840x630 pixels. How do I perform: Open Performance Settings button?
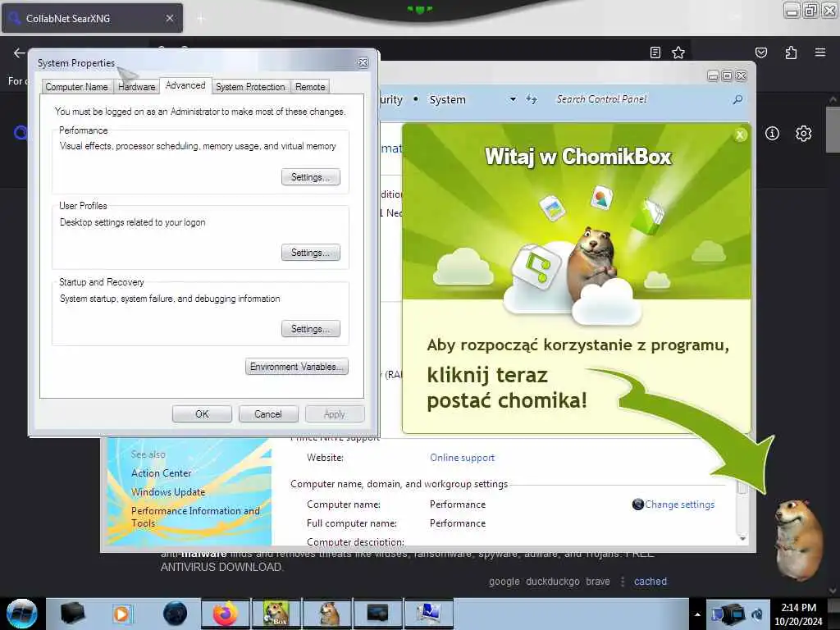pyautogui.click(x=311, y=177)
